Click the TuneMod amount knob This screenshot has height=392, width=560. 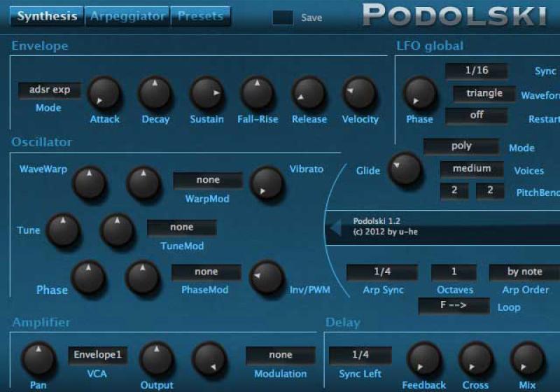click(118, 230)
